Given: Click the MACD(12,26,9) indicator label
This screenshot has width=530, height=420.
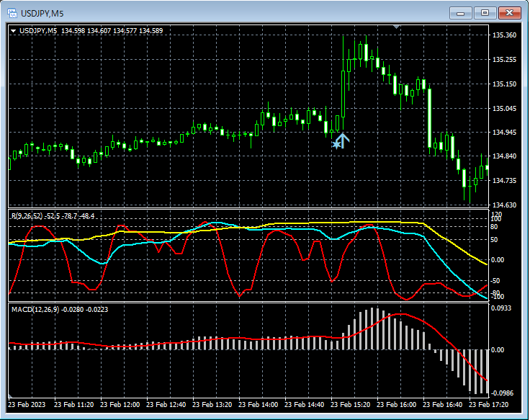Looking at the screenshot, I should [35, 309].
